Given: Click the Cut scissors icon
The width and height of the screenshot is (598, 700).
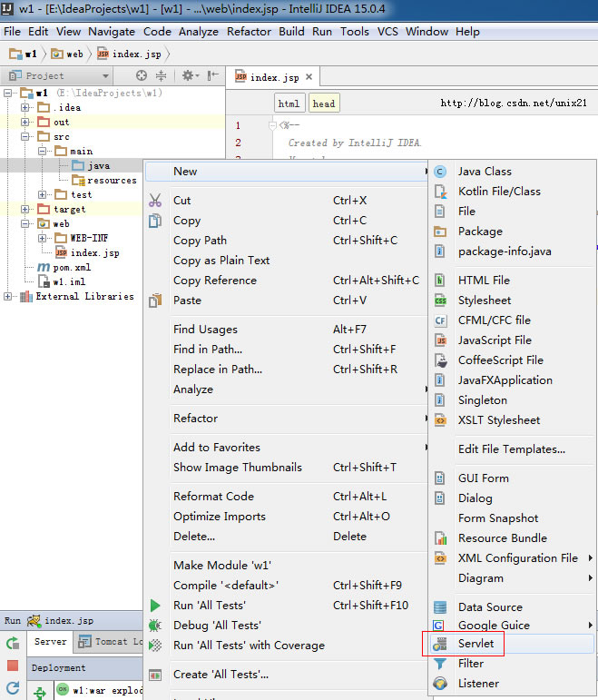Looking at the screenshot, I should click(x=155, y=201).
